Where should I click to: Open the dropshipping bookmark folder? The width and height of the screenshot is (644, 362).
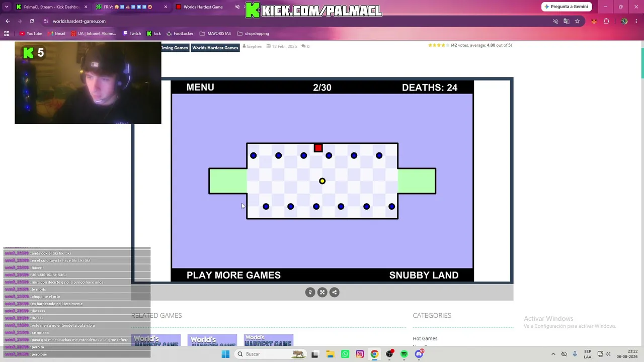pyautogui.click(x=253, y=34)
